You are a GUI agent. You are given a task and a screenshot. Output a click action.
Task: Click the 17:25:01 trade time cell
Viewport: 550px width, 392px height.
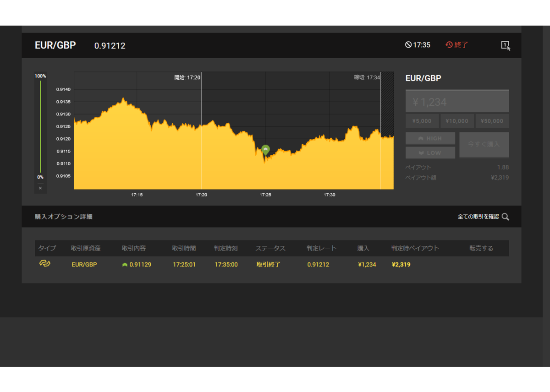click(x=184, y=265)
